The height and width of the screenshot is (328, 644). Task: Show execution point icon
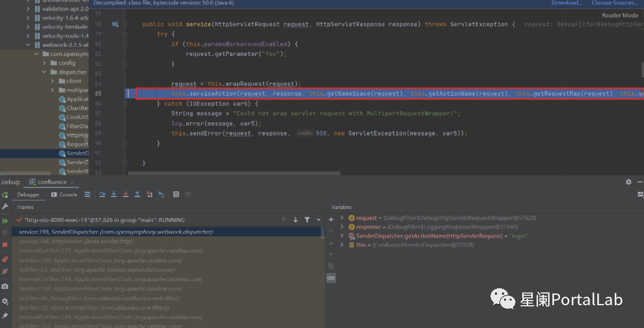coord(87,195)
